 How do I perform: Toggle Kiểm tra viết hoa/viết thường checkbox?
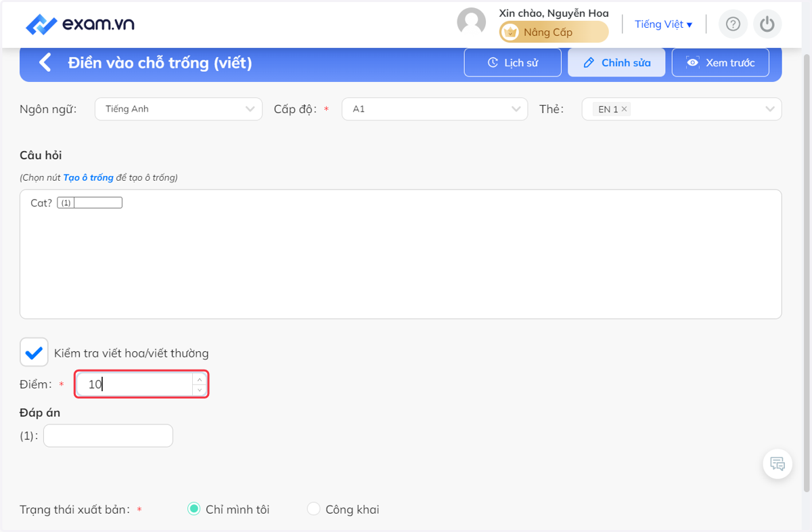[34, 352]
